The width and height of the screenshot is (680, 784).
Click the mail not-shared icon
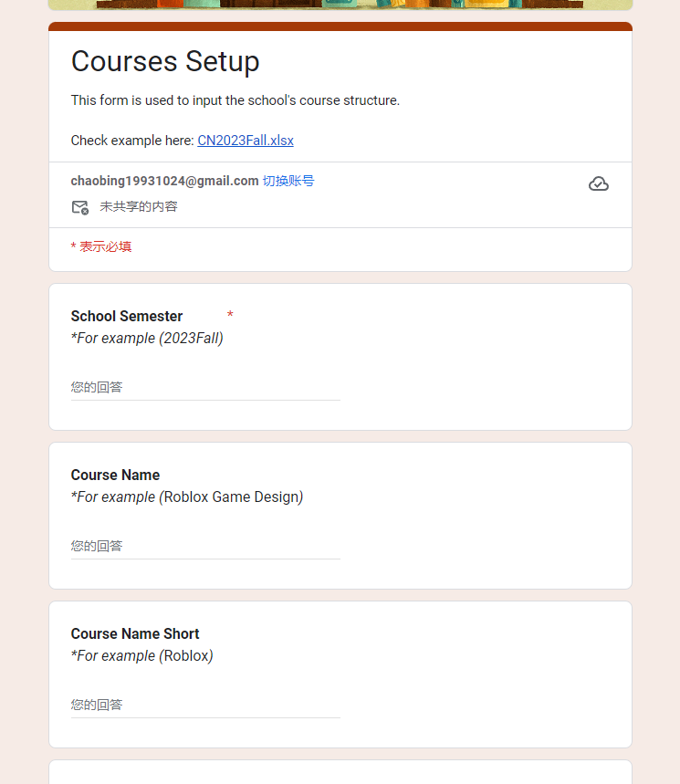click(x=80, y=207)
